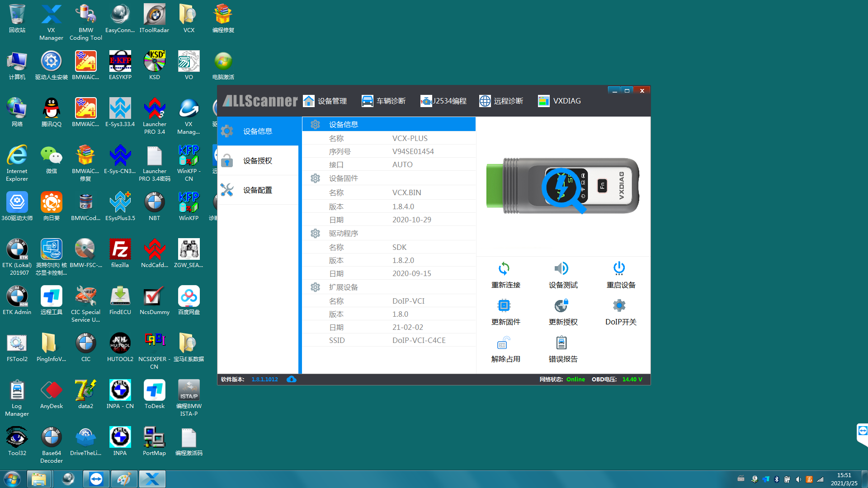Select the 远程诊断 tab

[x=501, y=101]
